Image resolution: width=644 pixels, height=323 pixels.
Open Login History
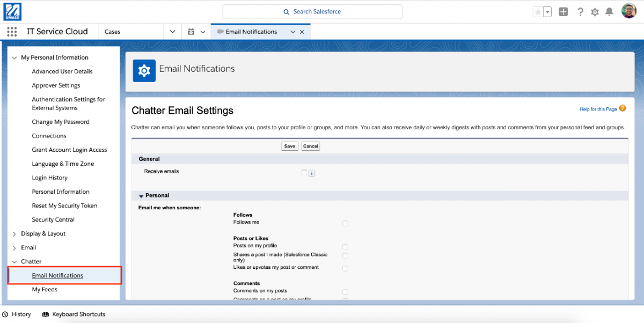click(49, 178)
